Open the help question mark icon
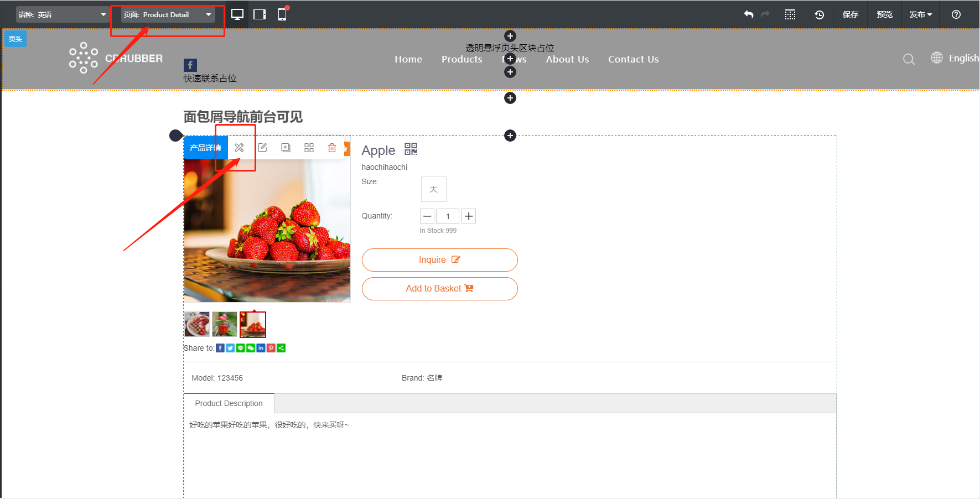This screenshot has width=980, height=499. pos(956,15)
